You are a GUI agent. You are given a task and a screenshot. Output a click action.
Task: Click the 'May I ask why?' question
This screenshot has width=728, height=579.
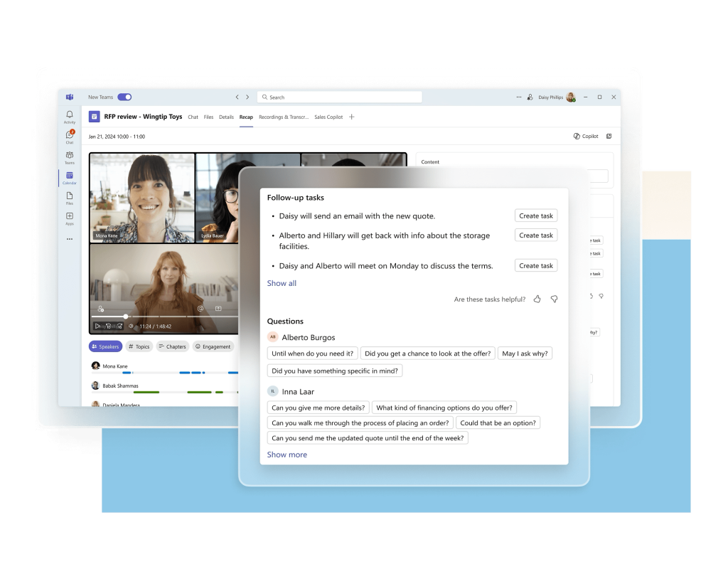click(x=525, y=354)
